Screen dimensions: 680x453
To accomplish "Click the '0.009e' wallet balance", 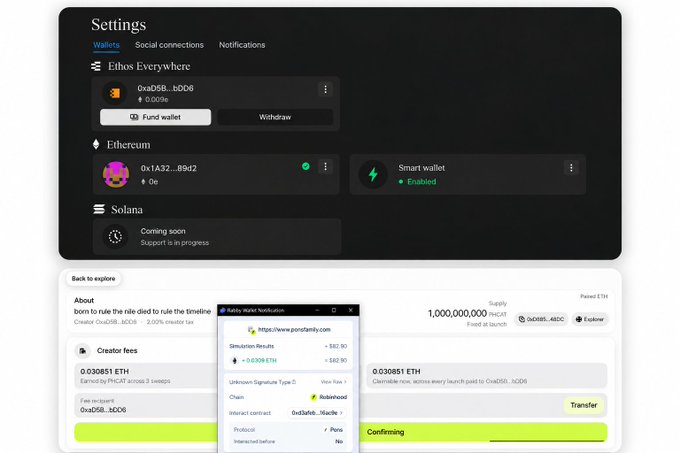I will click(157, 100).
